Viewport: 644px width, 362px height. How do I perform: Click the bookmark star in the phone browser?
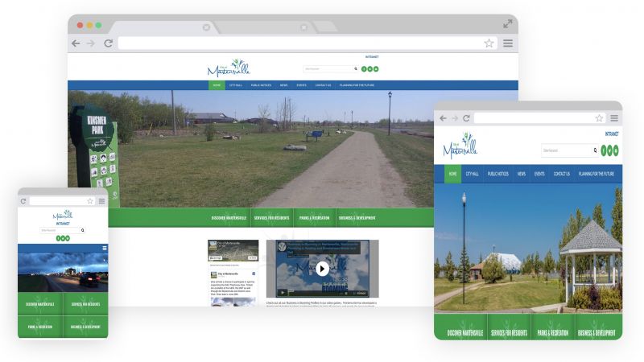[90, 201]
